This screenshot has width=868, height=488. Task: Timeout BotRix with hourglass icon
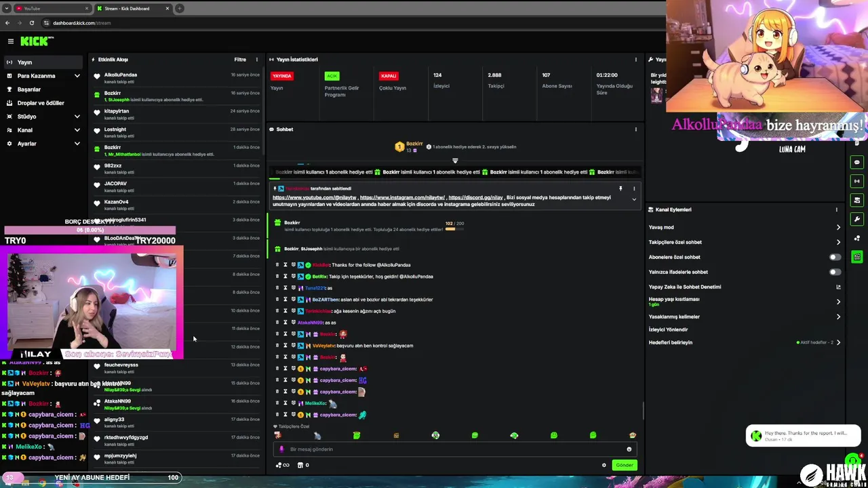285,277
